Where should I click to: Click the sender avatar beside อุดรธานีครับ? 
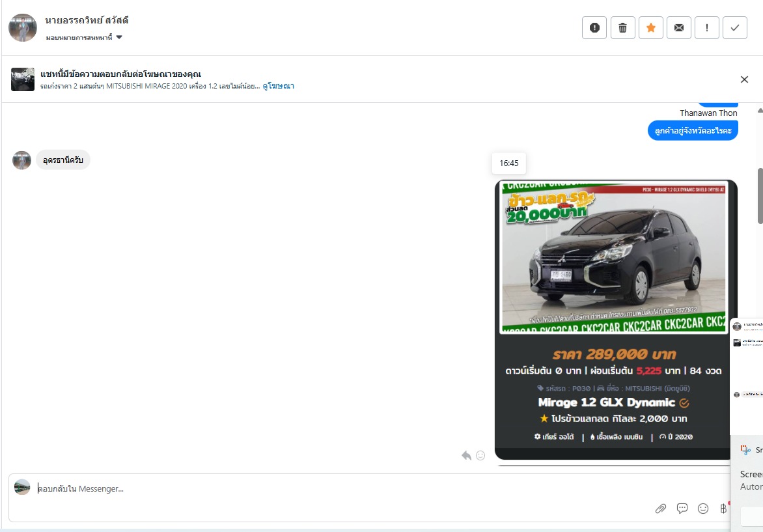[22, 160]
